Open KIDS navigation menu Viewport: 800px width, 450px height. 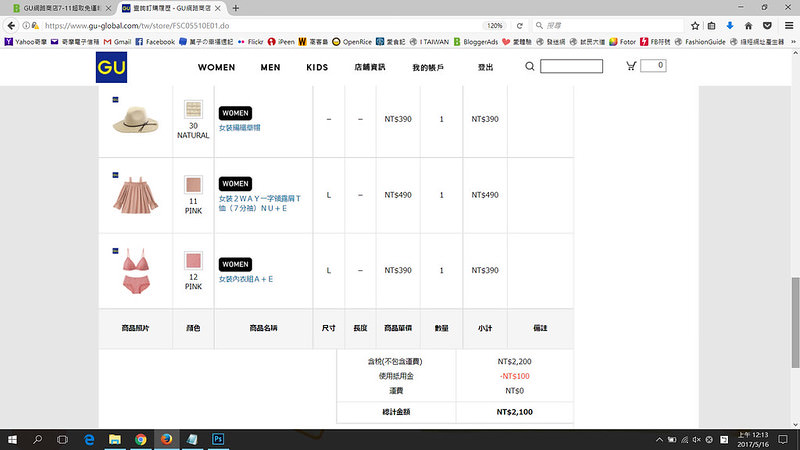tap(317, 67)
